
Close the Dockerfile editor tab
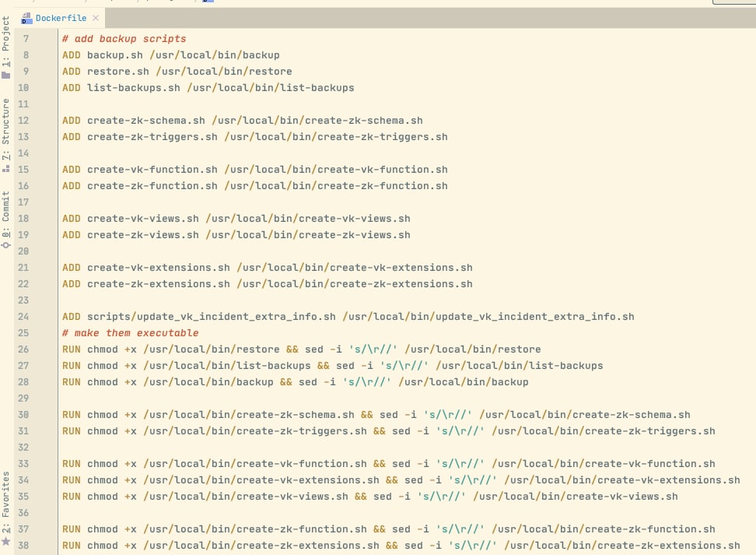(x=96, y=18)
